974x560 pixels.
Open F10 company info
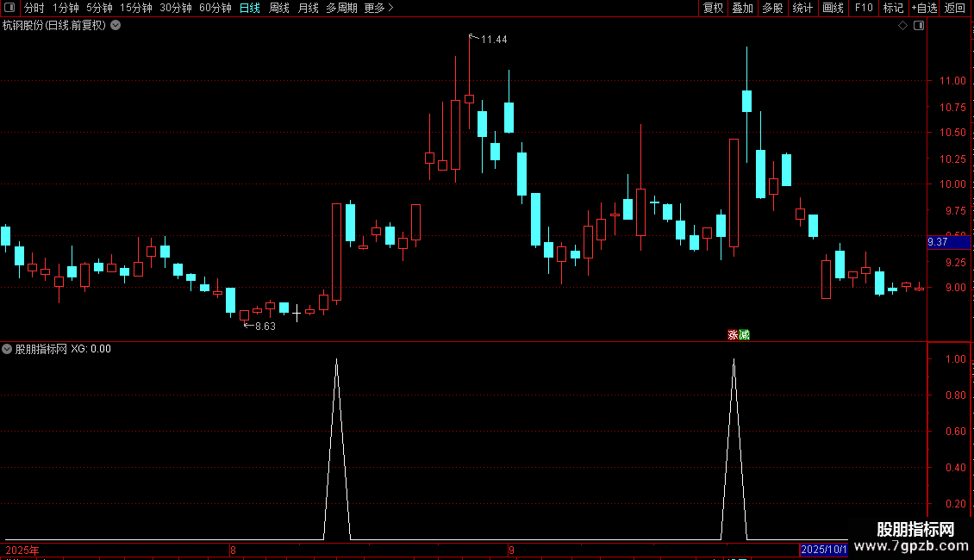click(864, 8)
